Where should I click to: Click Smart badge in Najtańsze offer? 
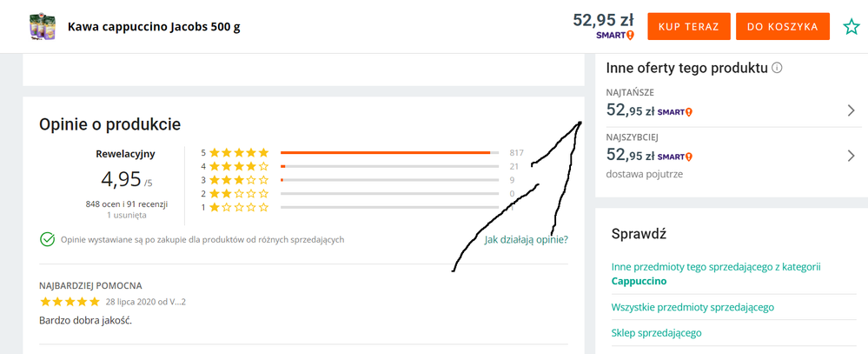pyautogui.click(x=674, y=111)
